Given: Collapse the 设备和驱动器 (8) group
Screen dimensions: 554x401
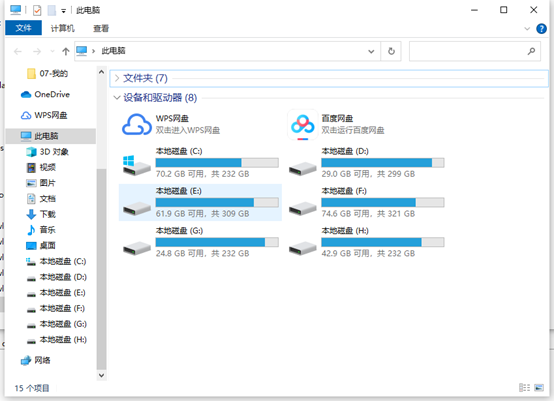Looking at the screenshot, I should [x=117, y=98].
